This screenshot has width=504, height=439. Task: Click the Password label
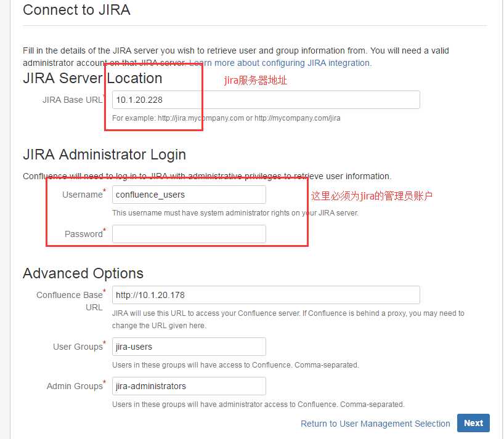(84, 234)
